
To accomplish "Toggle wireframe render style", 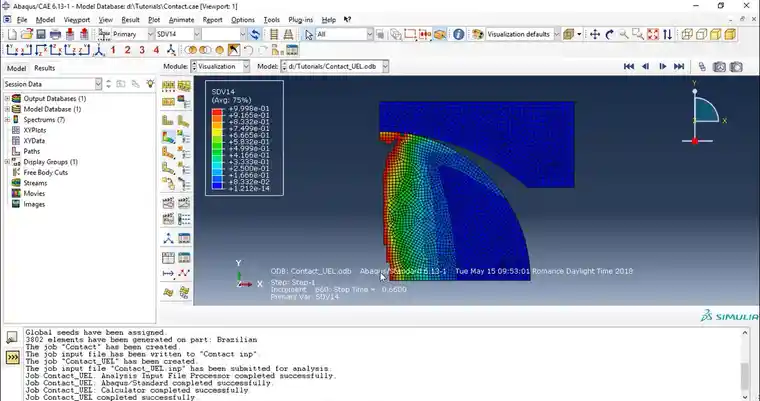I will click(x=687, y=34).
